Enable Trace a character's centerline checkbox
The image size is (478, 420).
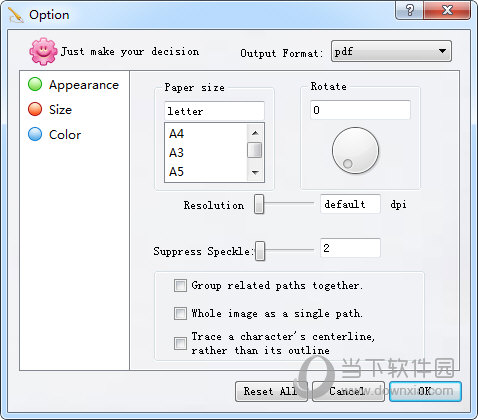[180, 343]
